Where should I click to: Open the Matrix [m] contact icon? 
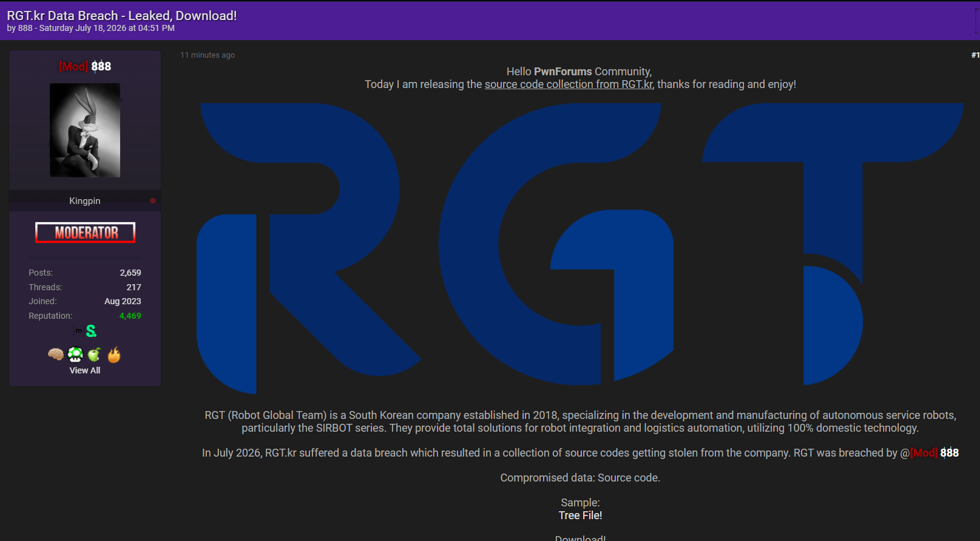(x=78, y=330)
